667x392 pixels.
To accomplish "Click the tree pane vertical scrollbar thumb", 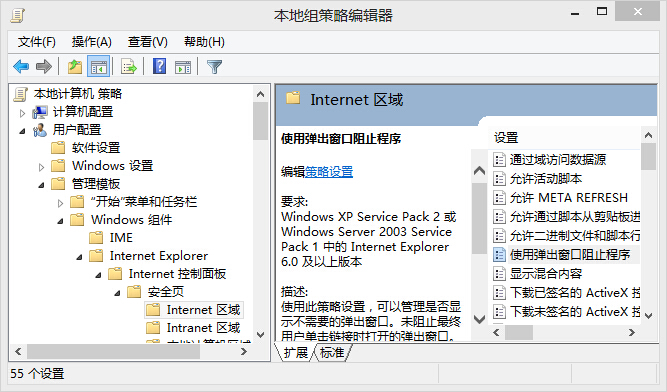I will pos(261,121).
